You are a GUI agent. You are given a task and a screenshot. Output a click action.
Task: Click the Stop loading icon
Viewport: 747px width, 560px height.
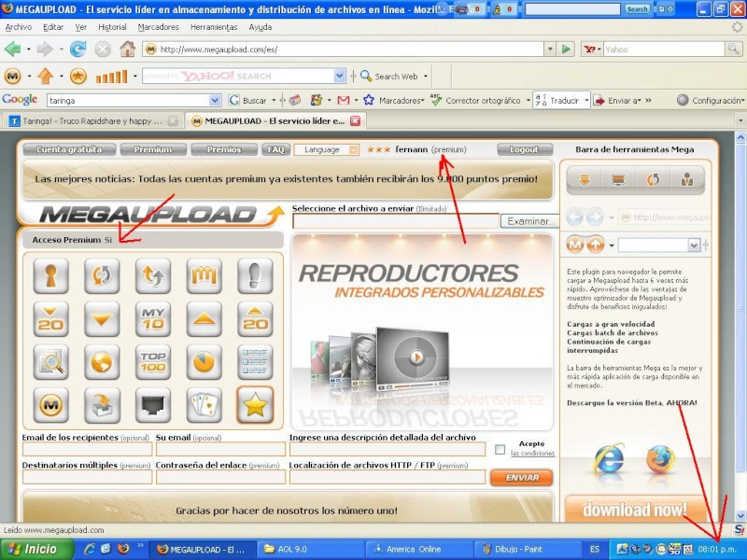(102, 49)
